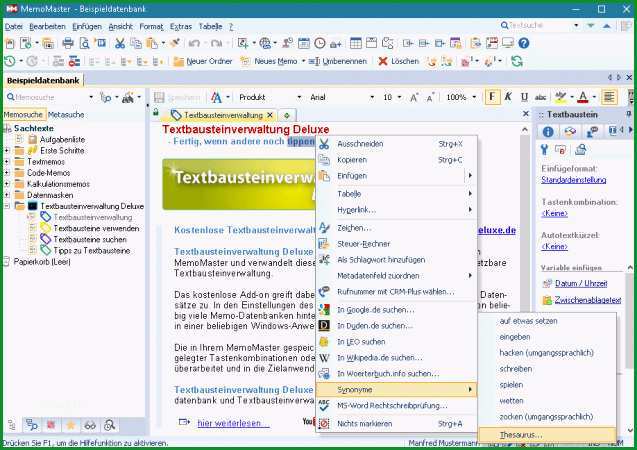
Task: Click the wrench icon in Textbaustein panel
Action: coord(544,150)
